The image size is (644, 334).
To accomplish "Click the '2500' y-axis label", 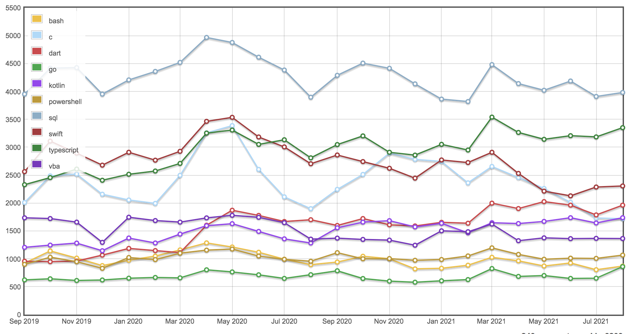I will coord(13,175).
